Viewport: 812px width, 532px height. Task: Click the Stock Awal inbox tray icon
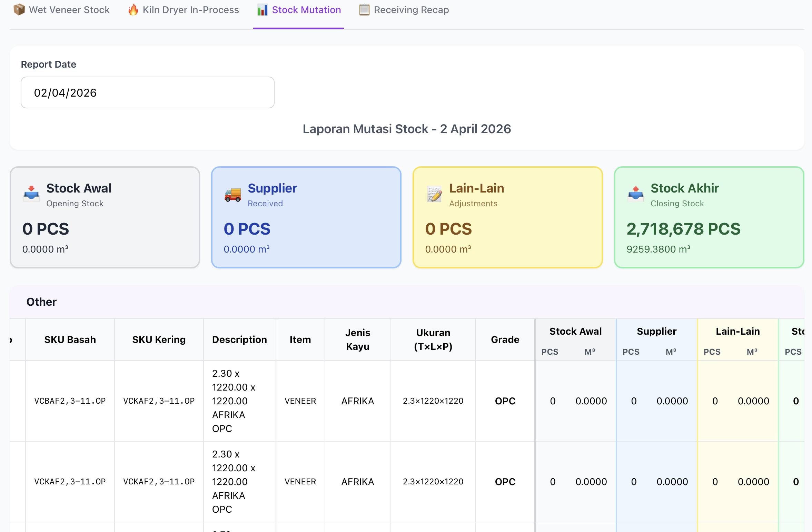[x=31, y=194]
